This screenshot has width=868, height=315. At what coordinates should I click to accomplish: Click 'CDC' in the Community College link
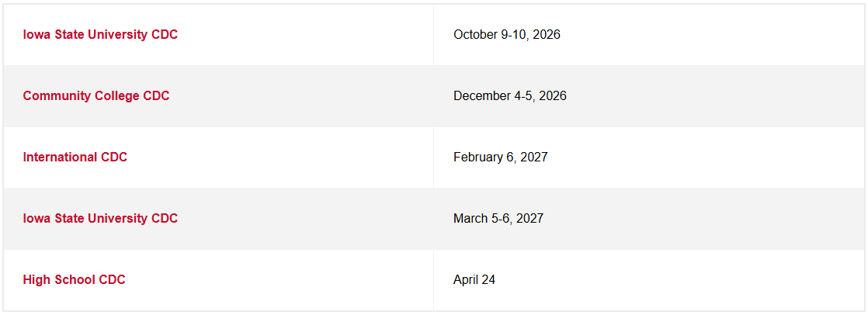(156, 96)
